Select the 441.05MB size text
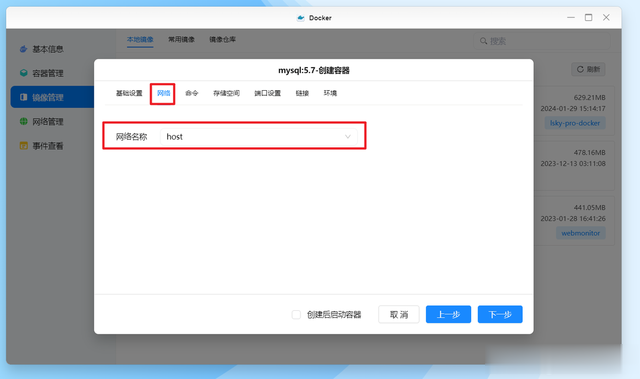Screen dimensions: 640x379 pyautogui.click(x=589, y=208)
